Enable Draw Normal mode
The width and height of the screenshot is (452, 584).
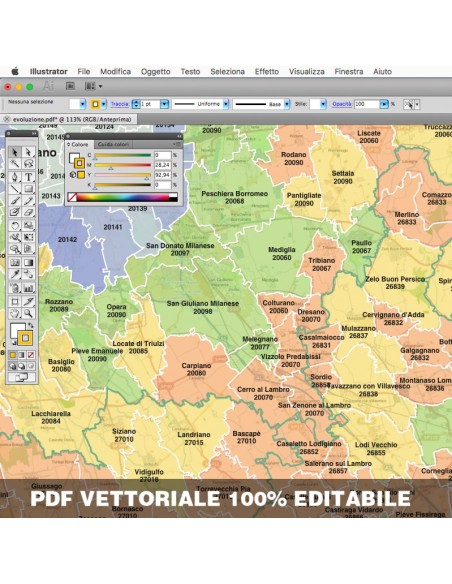13,366
